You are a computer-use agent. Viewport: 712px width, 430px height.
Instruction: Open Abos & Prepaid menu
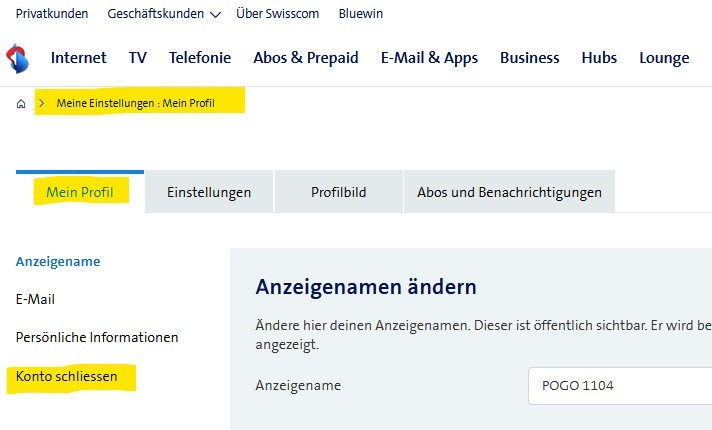pos(305,58)
